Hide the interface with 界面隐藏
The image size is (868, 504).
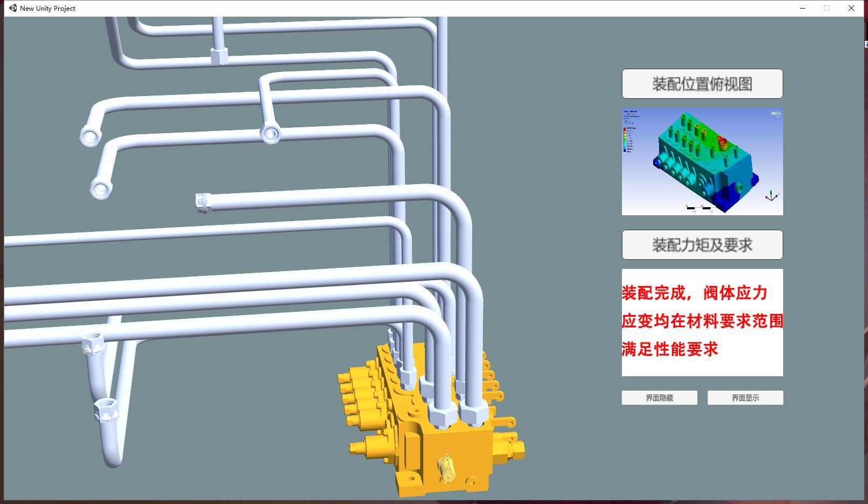(660, 398)
